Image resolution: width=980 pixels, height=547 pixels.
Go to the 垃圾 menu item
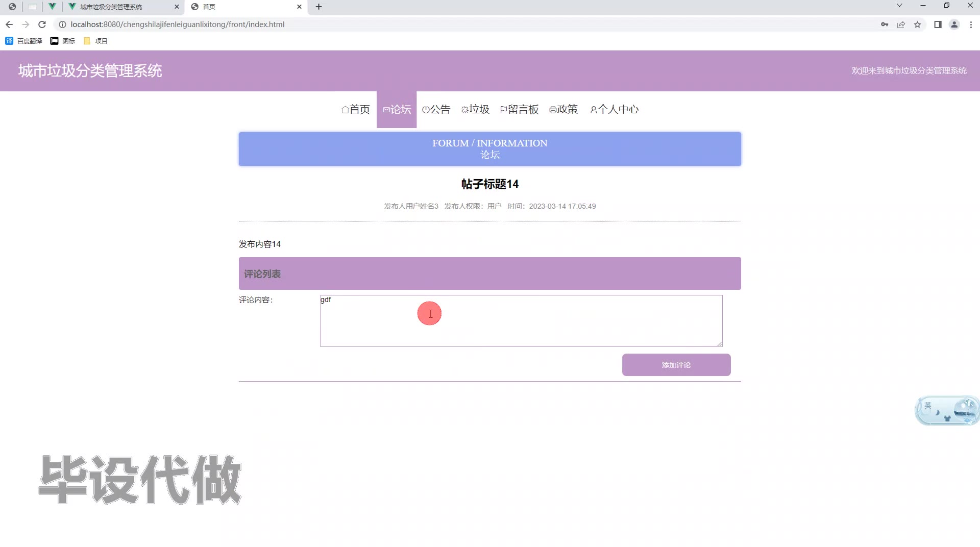point(475,109)
